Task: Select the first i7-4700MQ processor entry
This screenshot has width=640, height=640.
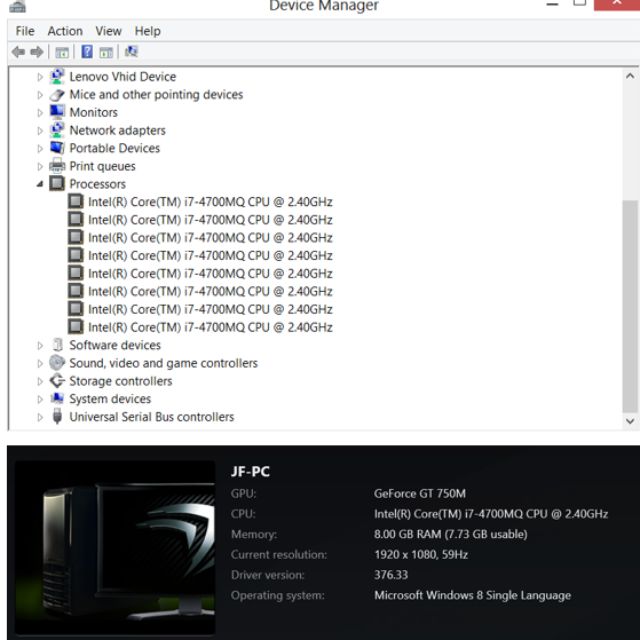Action: pos(209,202)
